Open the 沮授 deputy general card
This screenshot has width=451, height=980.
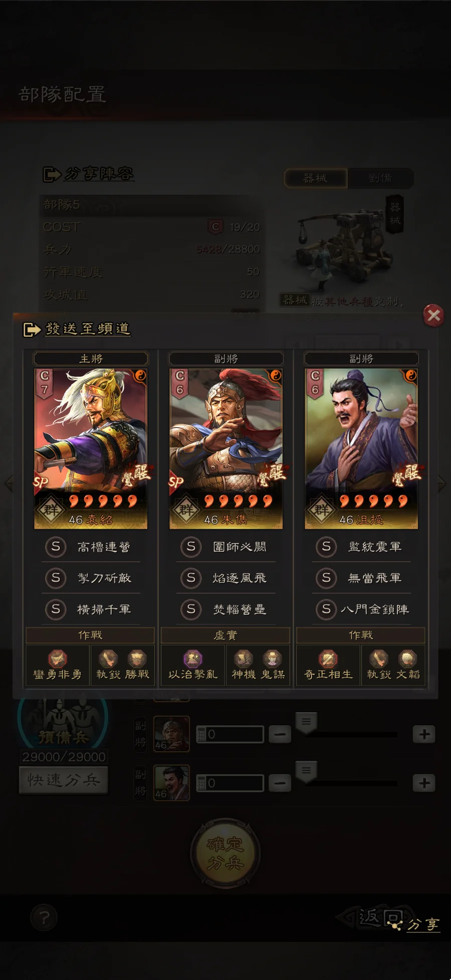pyautogui.click(x=361, y=448)
